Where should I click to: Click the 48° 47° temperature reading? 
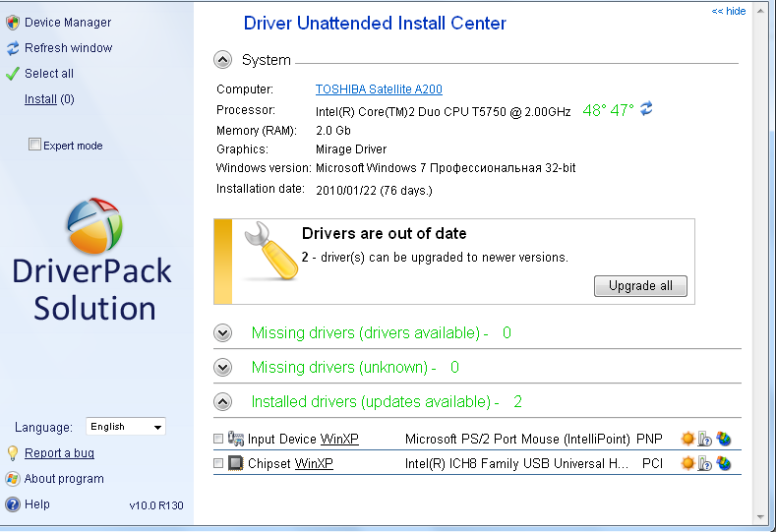click(x=608, y=110)
